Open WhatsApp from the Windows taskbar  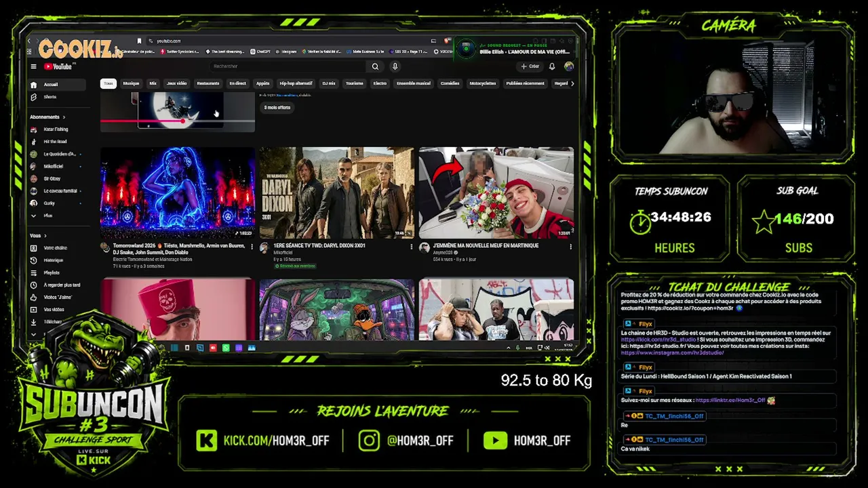click(x=226, y=348)
